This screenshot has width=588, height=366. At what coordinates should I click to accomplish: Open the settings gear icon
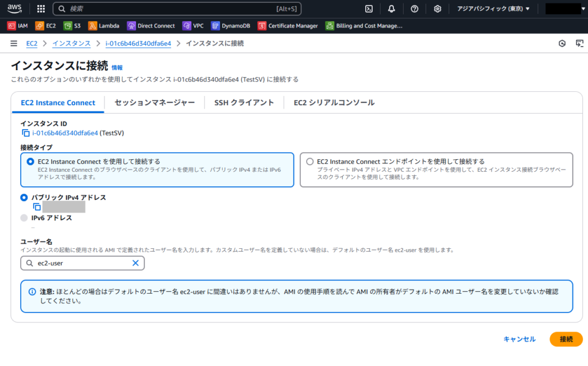pos(437,9)
